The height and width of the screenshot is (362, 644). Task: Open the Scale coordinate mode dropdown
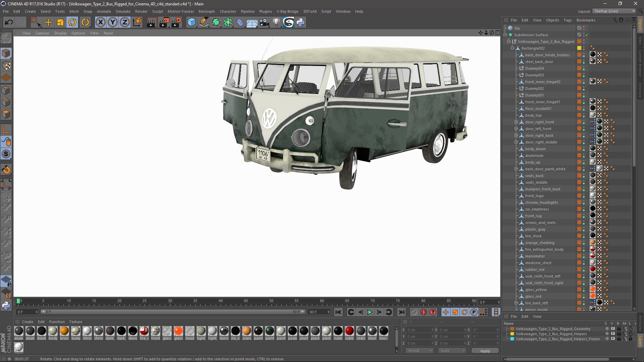click(452, 351)
